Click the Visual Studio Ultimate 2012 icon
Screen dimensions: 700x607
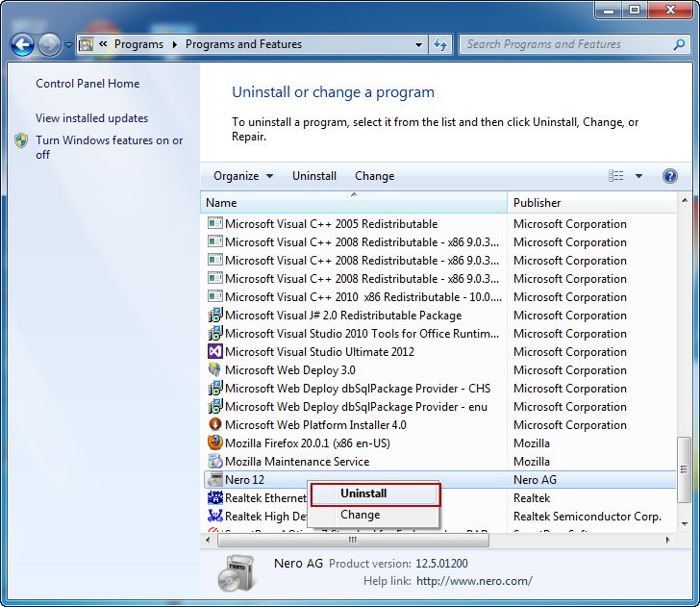click(x=215, y=352)
